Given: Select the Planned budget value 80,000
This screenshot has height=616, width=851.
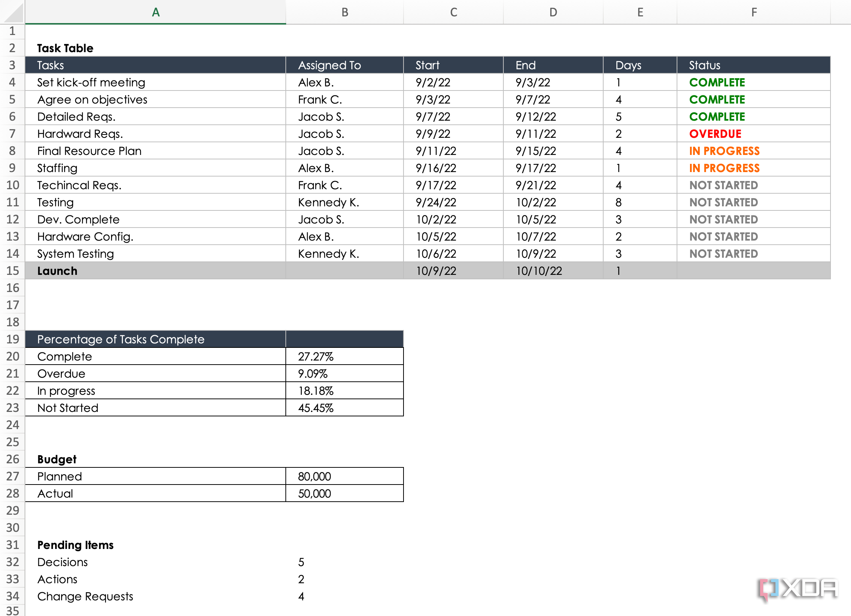Looking at the screenshot, I should pos(314,476).
